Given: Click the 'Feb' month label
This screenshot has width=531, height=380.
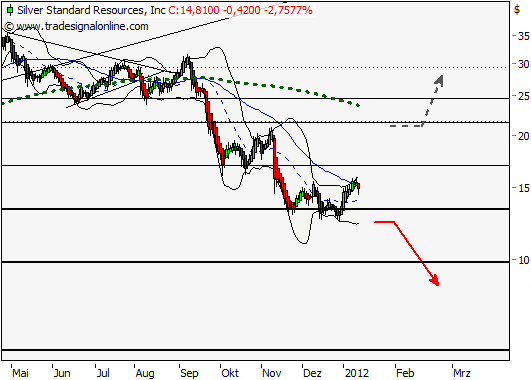Looking at the screenshot, I should (405, 373).
